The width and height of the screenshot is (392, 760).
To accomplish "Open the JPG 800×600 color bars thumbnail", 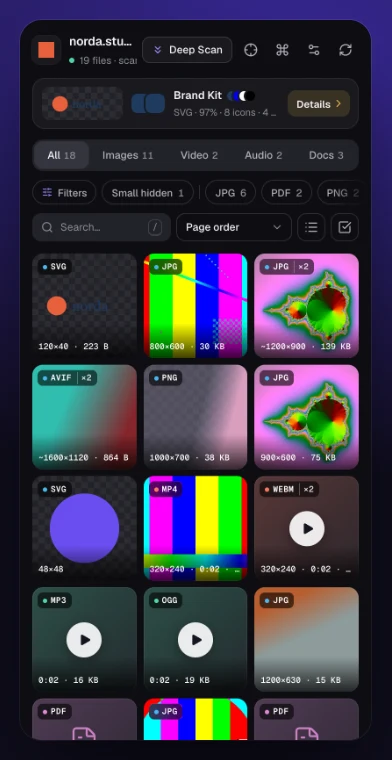I will click(195, 305).
